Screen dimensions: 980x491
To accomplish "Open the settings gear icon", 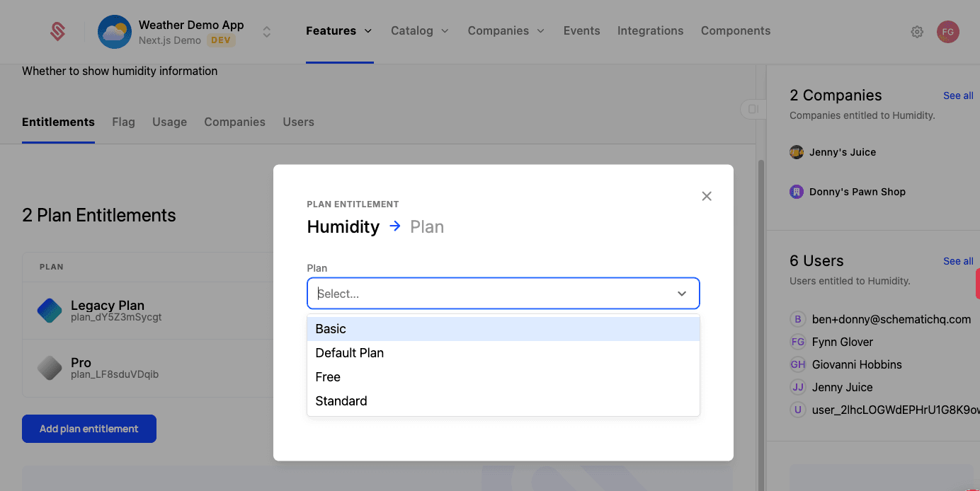I will pos(917,32).
